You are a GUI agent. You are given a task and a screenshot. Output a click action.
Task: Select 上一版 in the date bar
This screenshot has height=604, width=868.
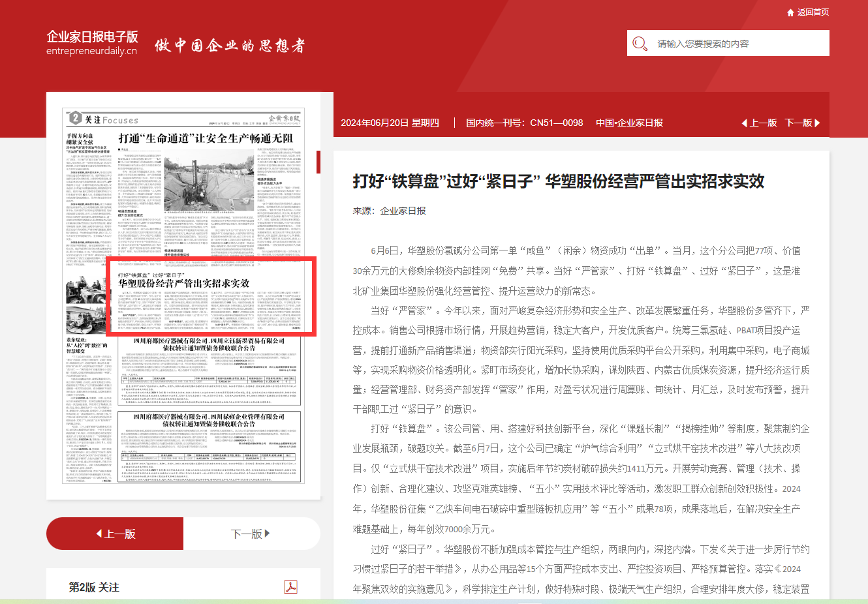tap(763, 123)
